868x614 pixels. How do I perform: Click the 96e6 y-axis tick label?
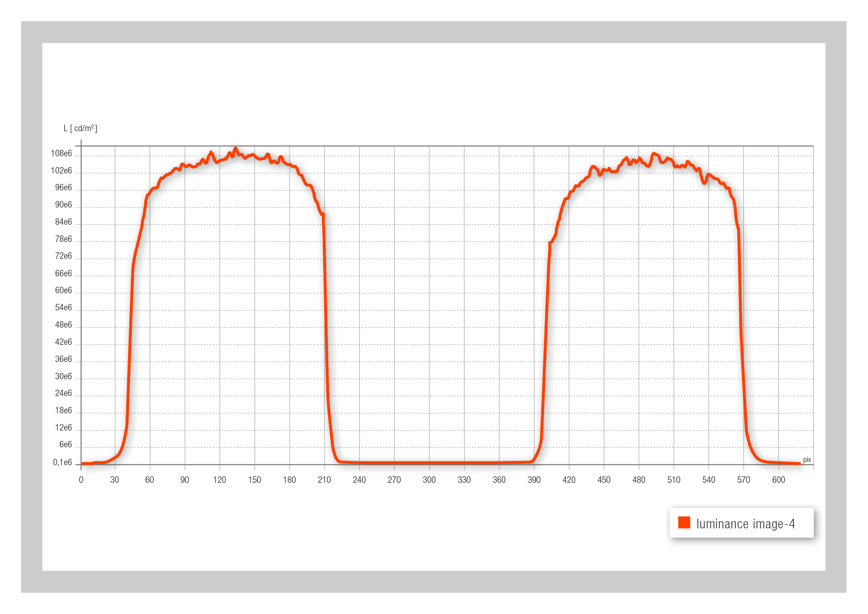(x=63, y=187)
